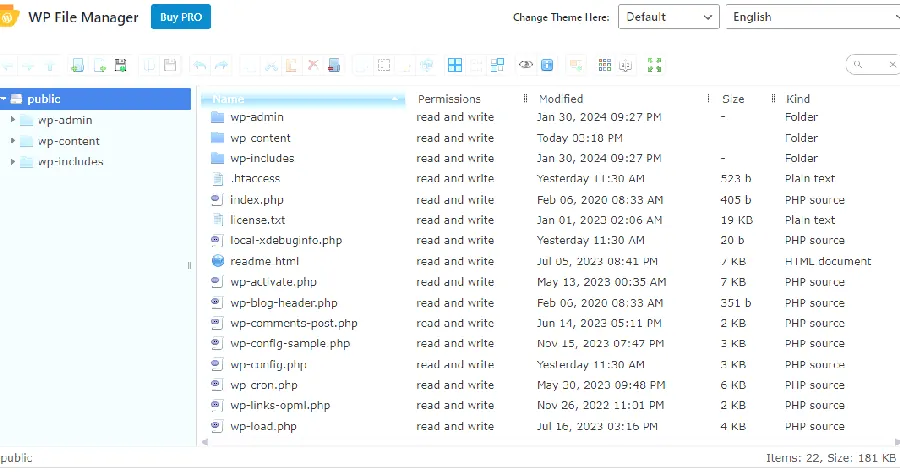This screenshot has height=472, width=900.
Task: Select local-xdebuginfo.php in the list
Action: click(286, 240)
